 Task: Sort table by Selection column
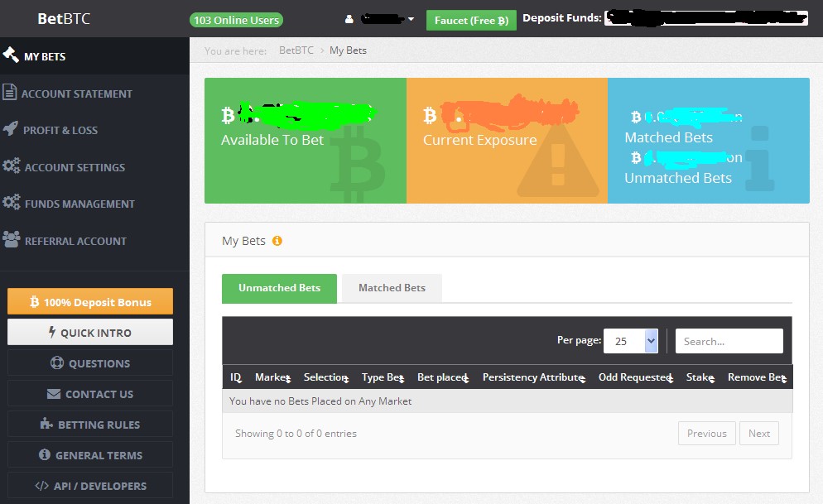[326, 377]
